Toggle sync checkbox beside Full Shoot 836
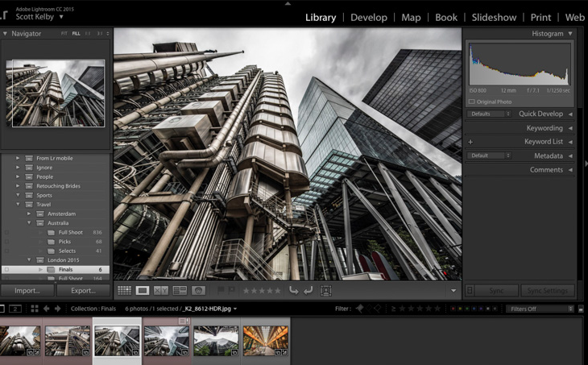 6,233
